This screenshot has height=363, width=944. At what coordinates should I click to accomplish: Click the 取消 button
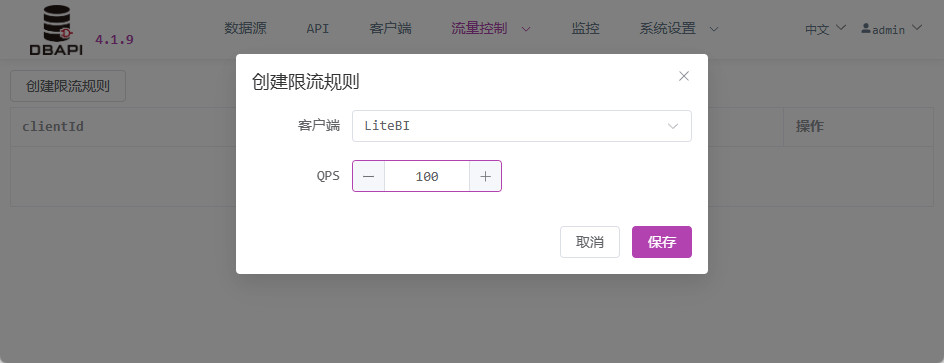[x=589, y=242]
